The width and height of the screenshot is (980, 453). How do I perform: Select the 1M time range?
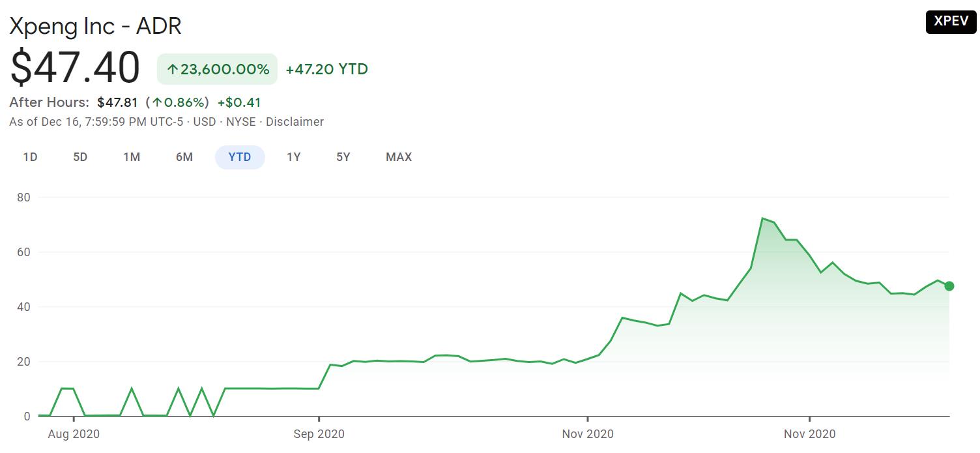pyautogui.click(x=132, y=157)
